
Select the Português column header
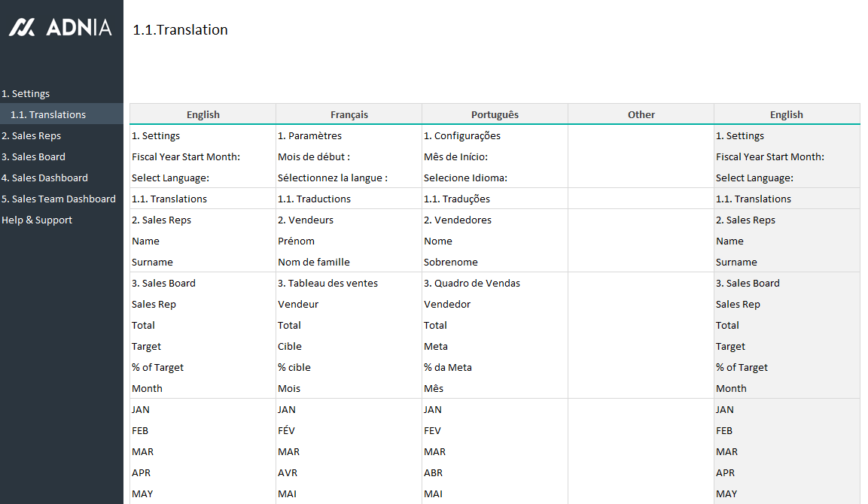click(495, 115)
